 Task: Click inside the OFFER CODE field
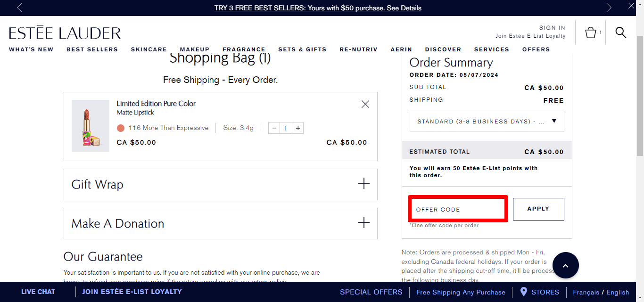(457, 209)
